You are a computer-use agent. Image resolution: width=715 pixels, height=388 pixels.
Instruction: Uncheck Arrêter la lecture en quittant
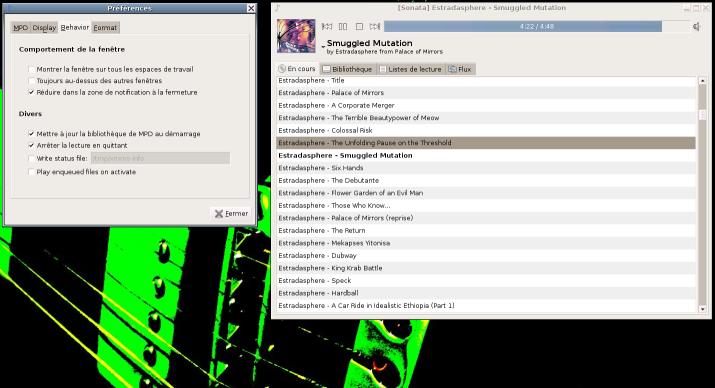tap(31, 145)
